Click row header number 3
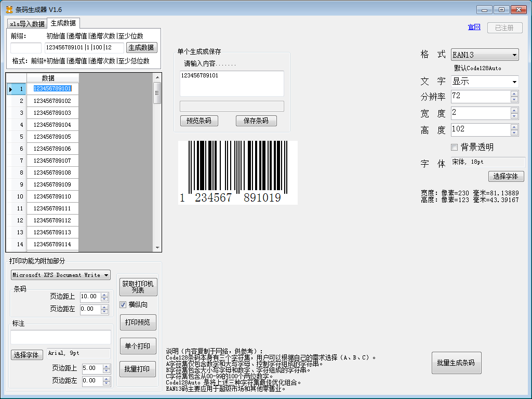532x399 pixels. click(x=17, y=113)
